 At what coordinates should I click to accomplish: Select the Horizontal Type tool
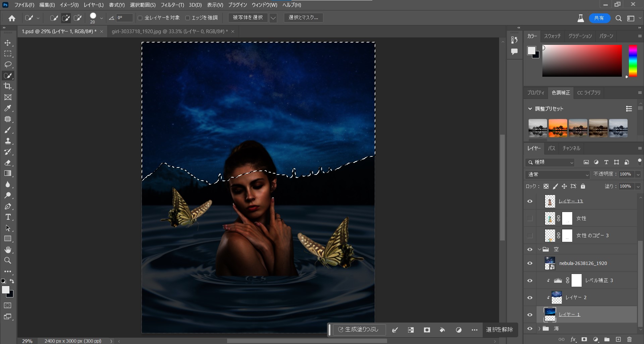8,217
